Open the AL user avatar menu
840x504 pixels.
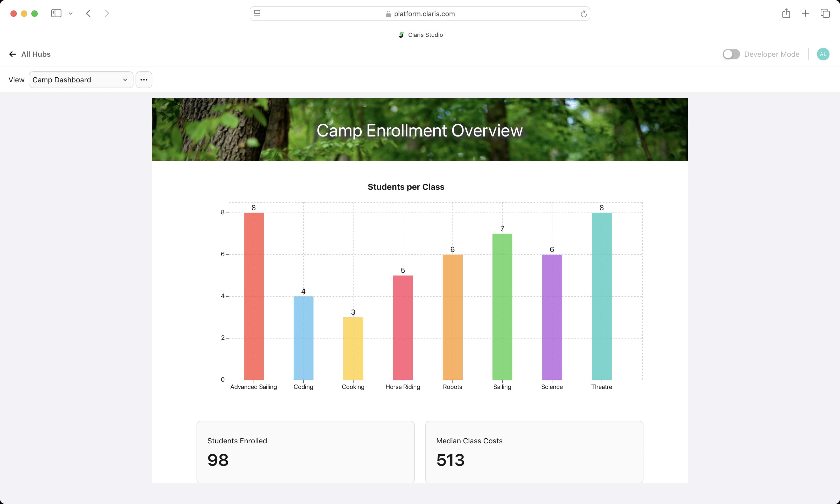point(823,54)
